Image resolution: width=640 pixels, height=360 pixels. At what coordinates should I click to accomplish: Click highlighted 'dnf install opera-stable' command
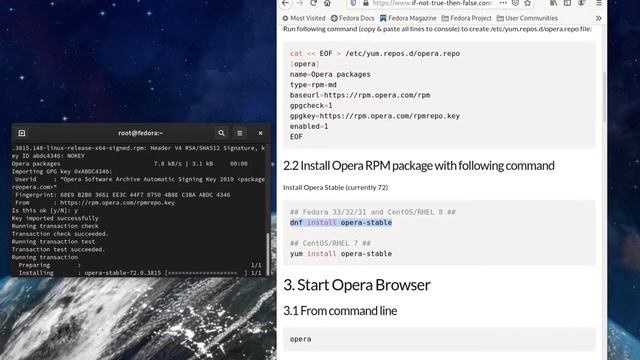341,222
